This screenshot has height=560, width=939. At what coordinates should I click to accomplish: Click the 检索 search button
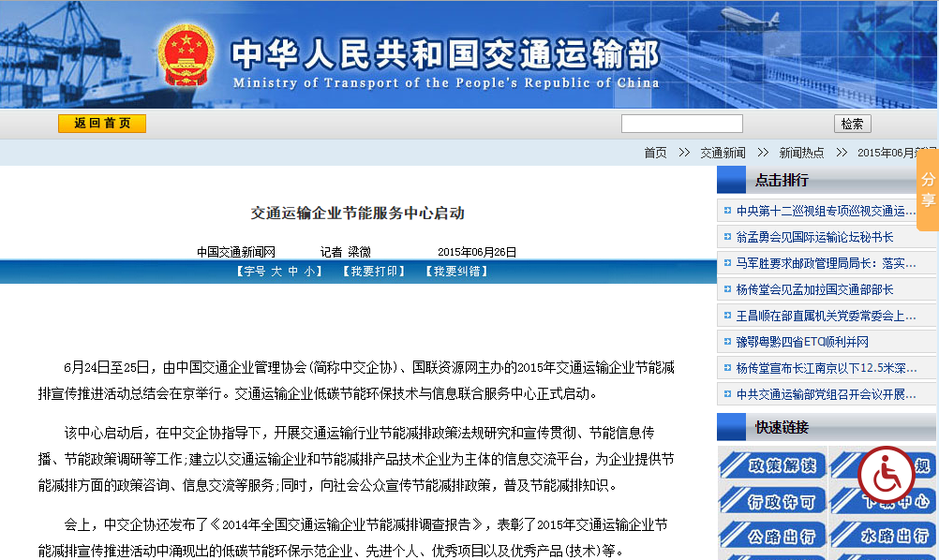click(852, 124)
